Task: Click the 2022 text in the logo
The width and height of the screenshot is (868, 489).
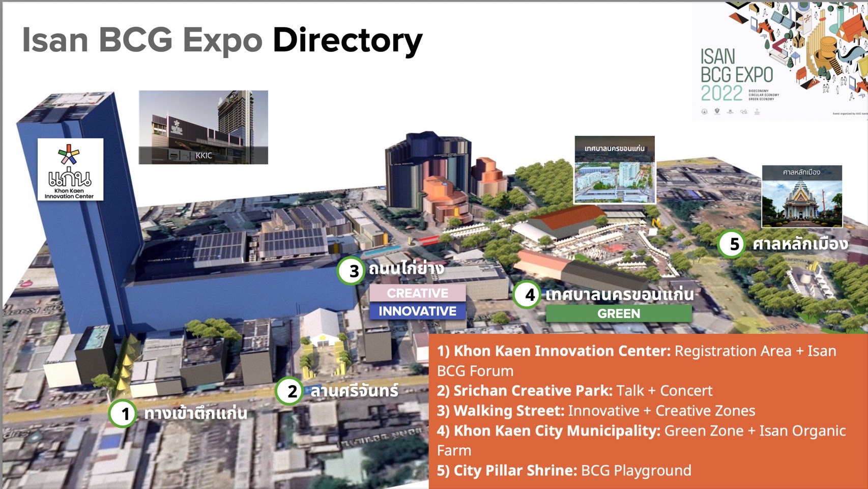Action: coord(721,93)
